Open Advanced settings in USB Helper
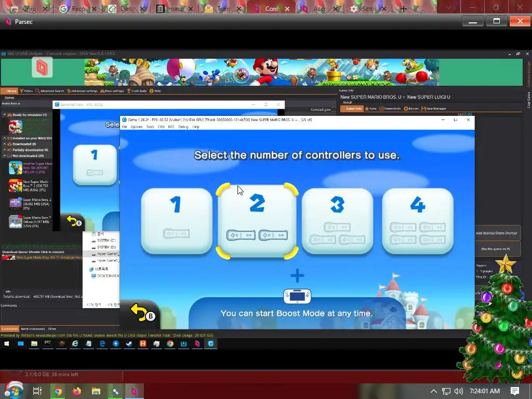 83,91
